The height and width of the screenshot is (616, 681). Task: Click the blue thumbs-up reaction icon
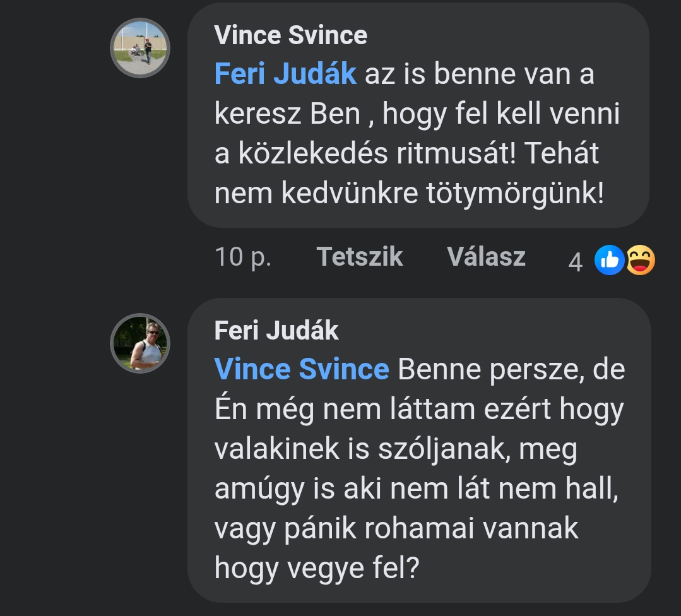tap(609, 259)
